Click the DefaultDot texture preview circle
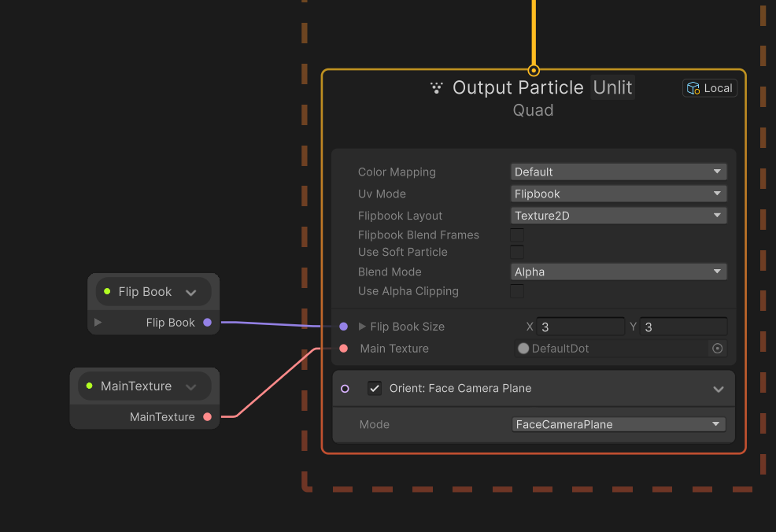Viewport: 776px width, 532px height. click(523, 348)
